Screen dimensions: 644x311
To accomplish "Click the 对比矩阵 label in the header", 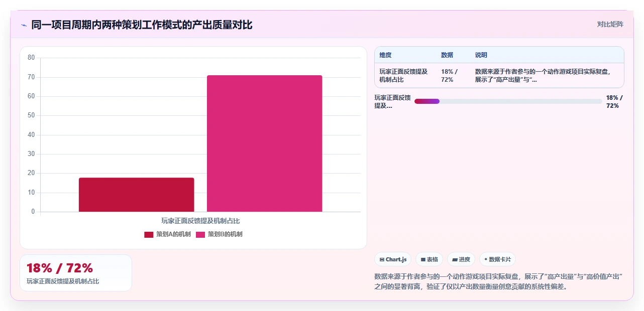I will 610,24.
